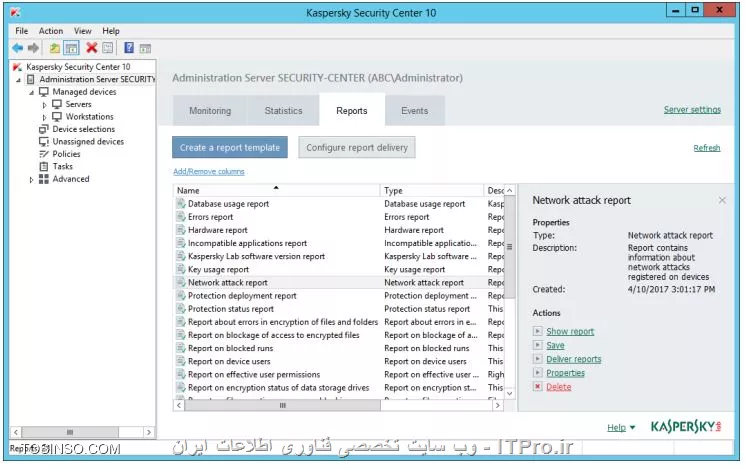Click the red Delete action icon
The width and height of the screenshot is (745, 470).
[x=537, y=386]
